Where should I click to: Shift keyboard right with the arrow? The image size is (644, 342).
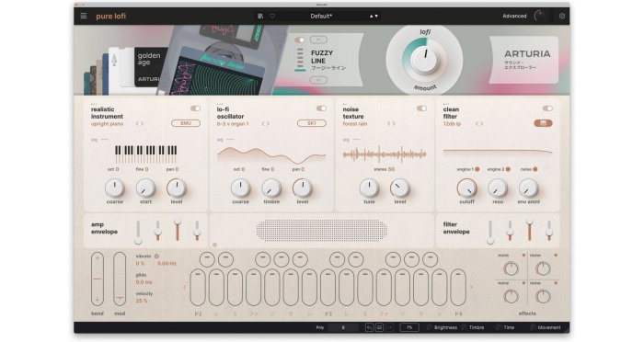(x=471, y=287)
